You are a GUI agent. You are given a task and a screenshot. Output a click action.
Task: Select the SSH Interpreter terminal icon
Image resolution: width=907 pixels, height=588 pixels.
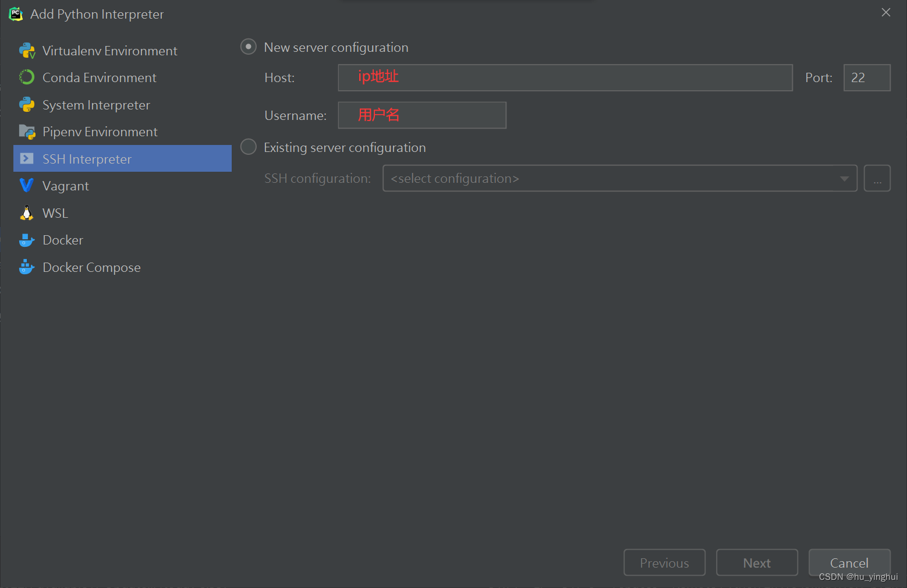coord(27,158)
